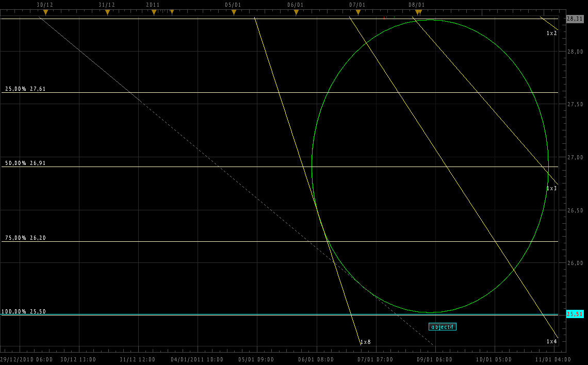Click the 04/01/2011 10:00 time axis label
The height and width of the screenshot is (365, 588).
[x=197, y=359]
